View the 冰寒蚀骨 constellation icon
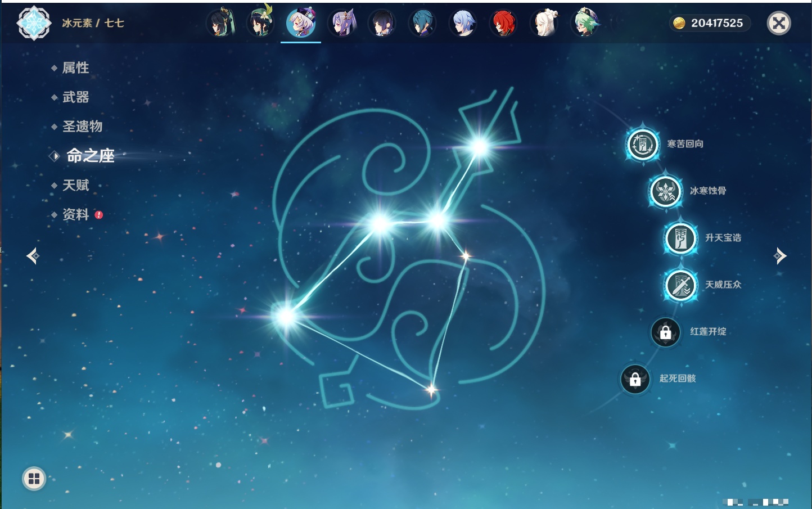 point(666,191)
